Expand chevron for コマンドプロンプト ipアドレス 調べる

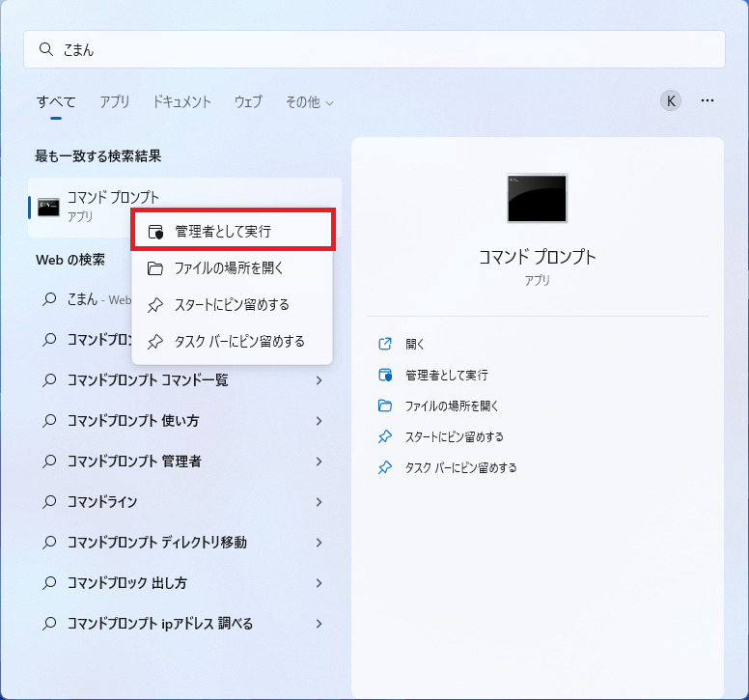pos(319,624)
